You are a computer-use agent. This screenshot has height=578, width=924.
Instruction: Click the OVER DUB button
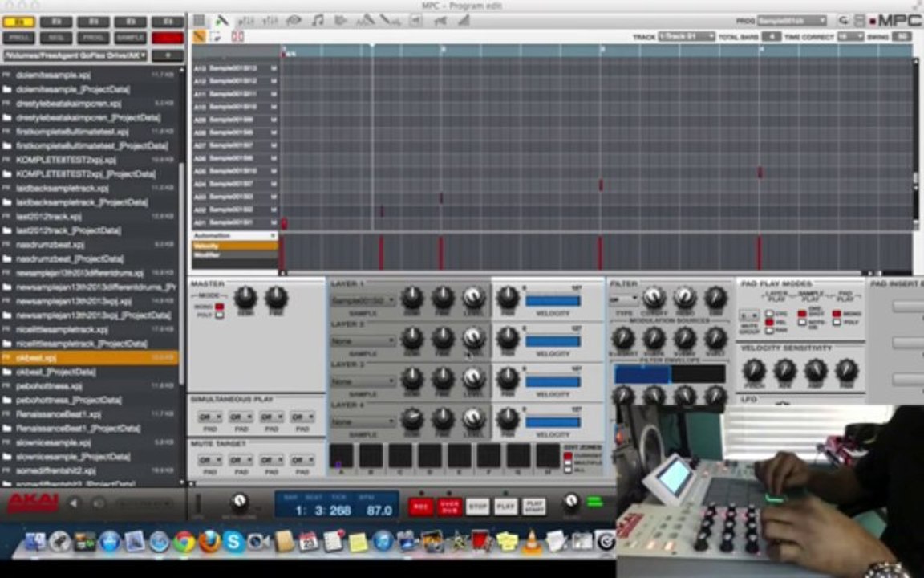[x=449, y=506]
